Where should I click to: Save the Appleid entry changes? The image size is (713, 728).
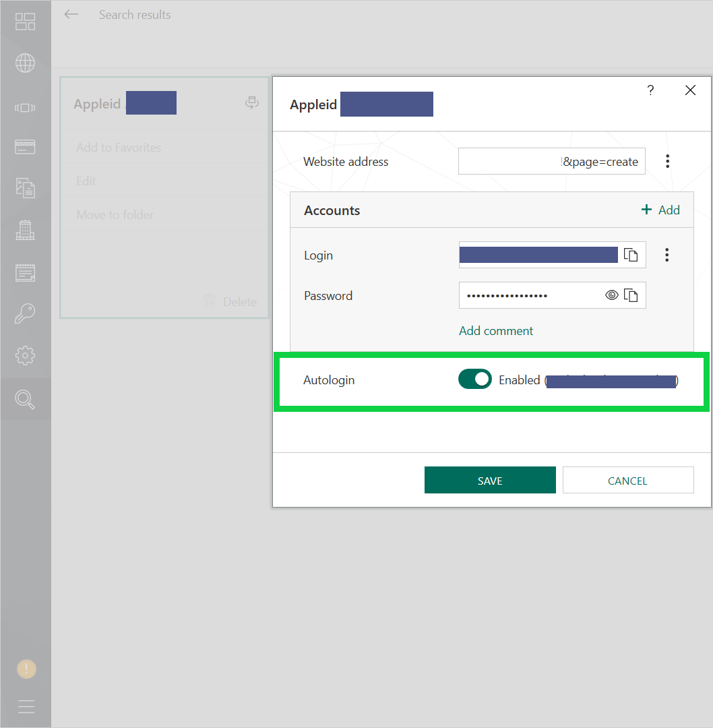(x=490, y=480)
